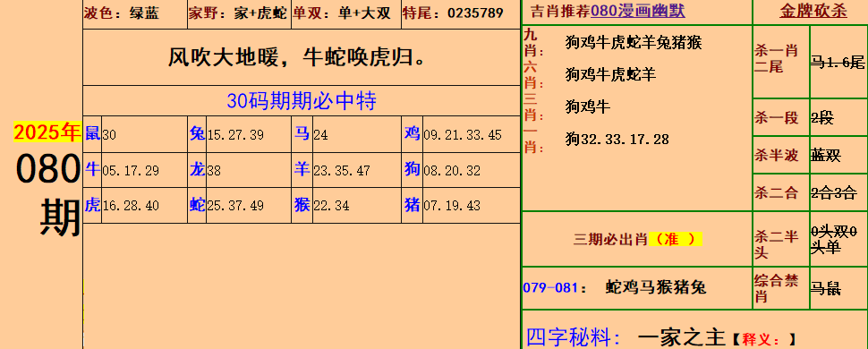
Task: Click the 猪 numbers 07.19.43
Action: tap(452, 206)
